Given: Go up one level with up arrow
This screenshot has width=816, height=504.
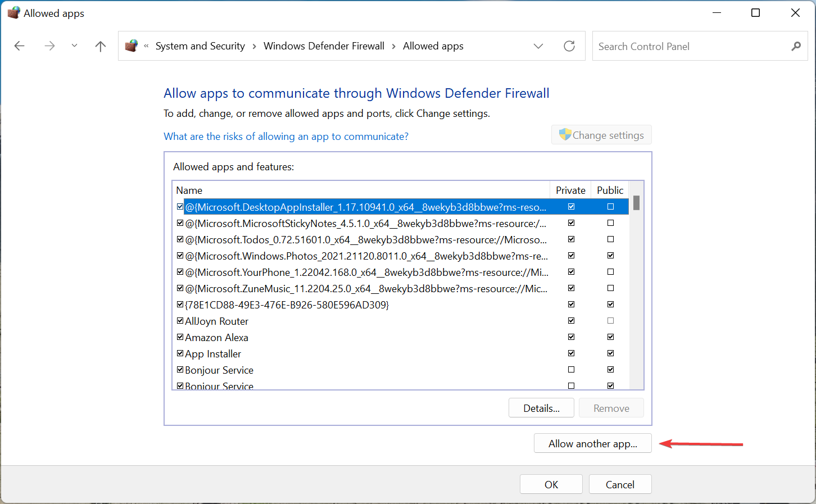Looking at the screenshot, I should (101, 46).
